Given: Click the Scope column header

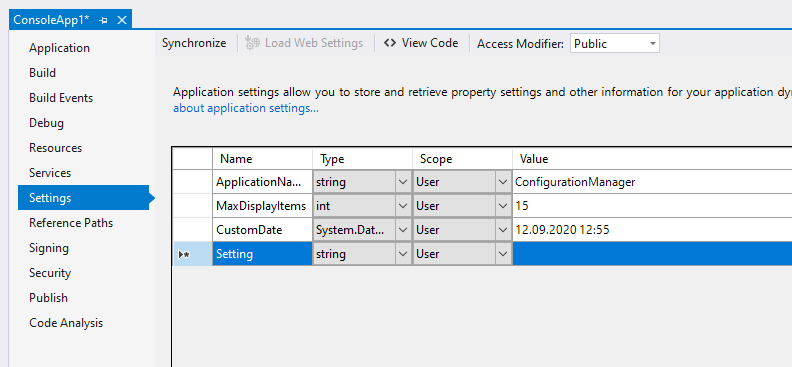Looking at the screenshot, I should pos(462,159).
